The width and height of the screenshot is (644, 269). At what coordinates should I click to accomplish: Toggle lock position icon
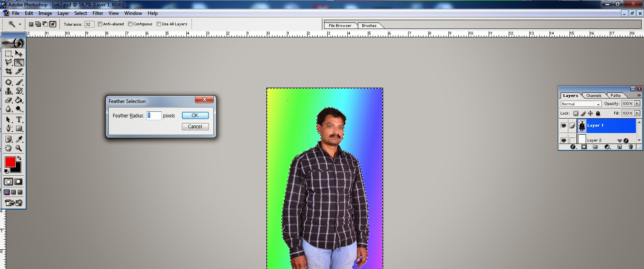[590, 113]
